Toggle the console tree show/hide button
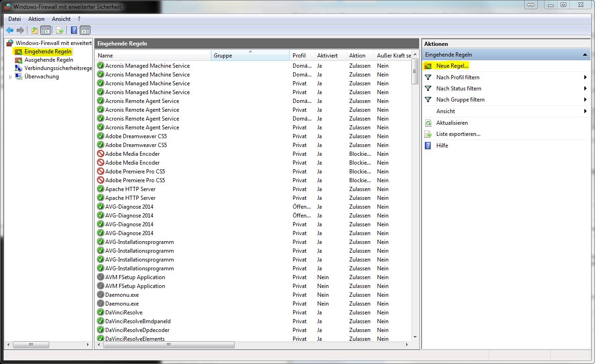The image size is (595, 364). click(x=46, y=31)
